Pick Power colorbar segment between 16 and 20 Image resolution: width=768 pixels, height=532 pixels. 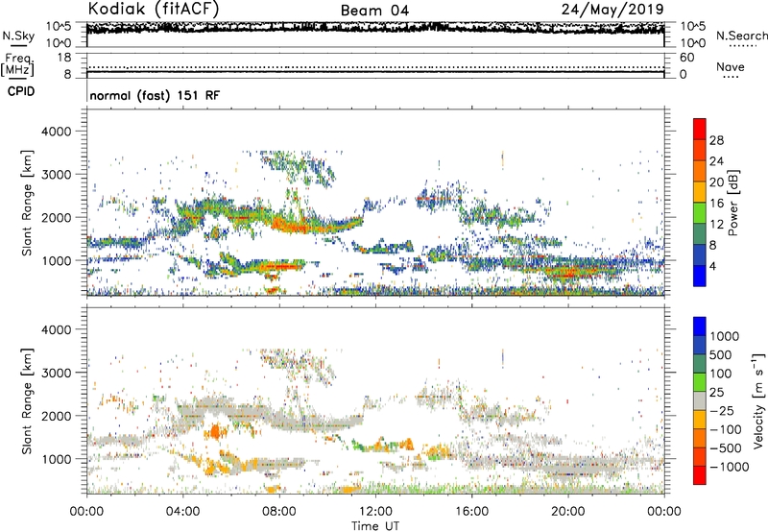(x=700, y=191)
